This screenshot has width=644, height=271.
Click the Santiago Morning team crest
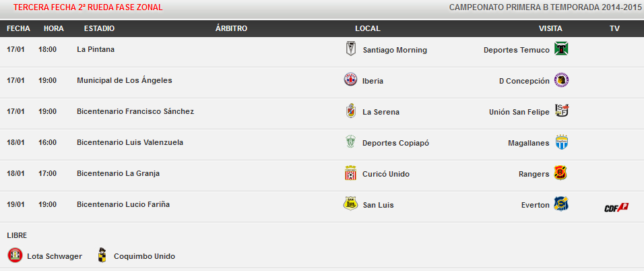point(350,49)
